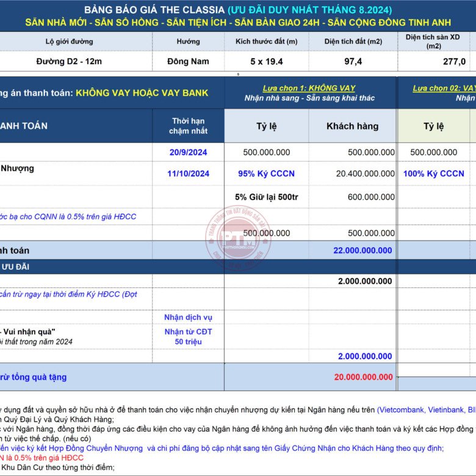Image resolution: width=476 pixels, height=476 pixels.
Task: Select the 'Nhận dịch vụ' cell
Action: pyautogui.click(x=188, y=317)
